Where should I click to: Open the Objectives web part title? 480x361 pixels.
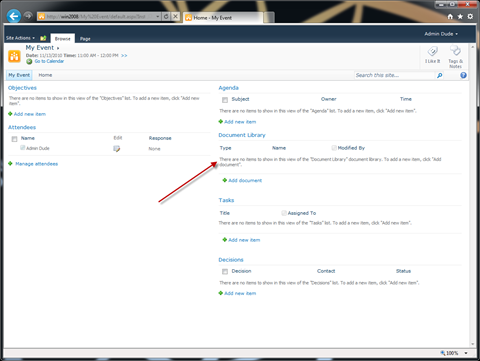(22, 88)
